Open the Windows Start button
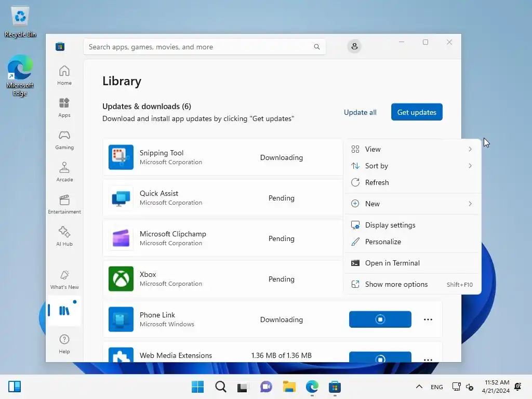This screenshot has height=399, width=532. point(197,387)
